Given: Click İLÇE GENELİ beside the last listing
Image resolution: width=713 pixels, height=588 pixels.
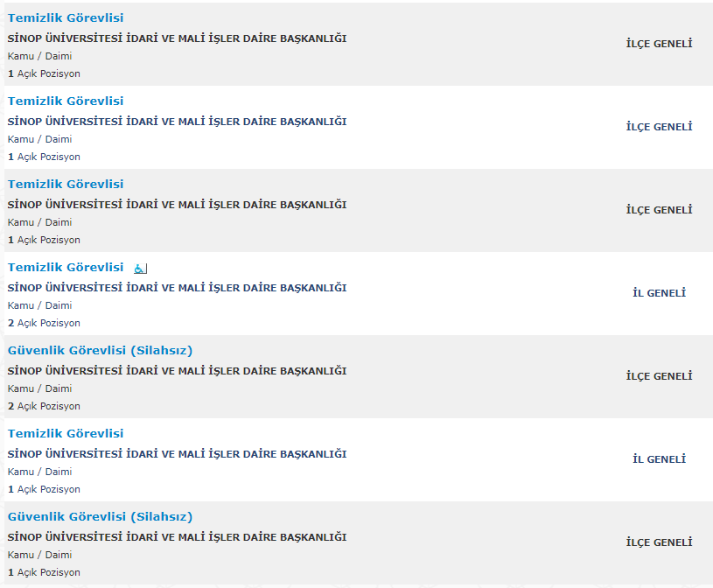Looking at the screenshot, I should point(659,542).
